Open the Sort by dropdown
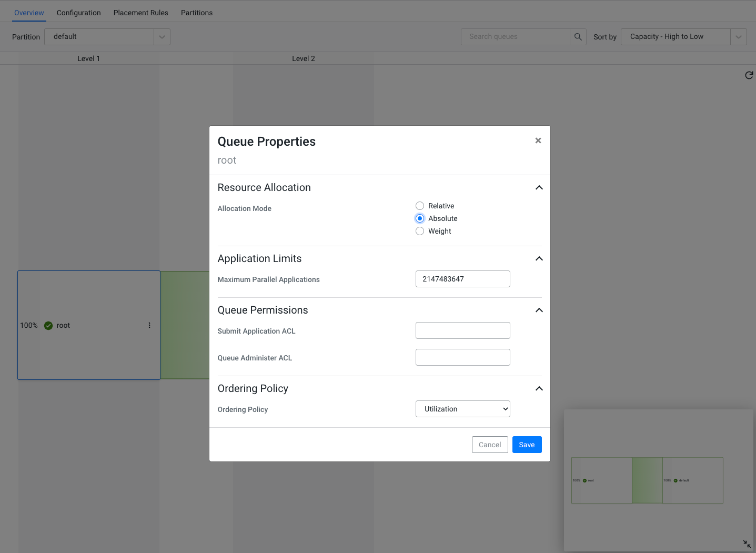Image resolution: width=756 pixels, height=553 pixels. pos(683,36)
